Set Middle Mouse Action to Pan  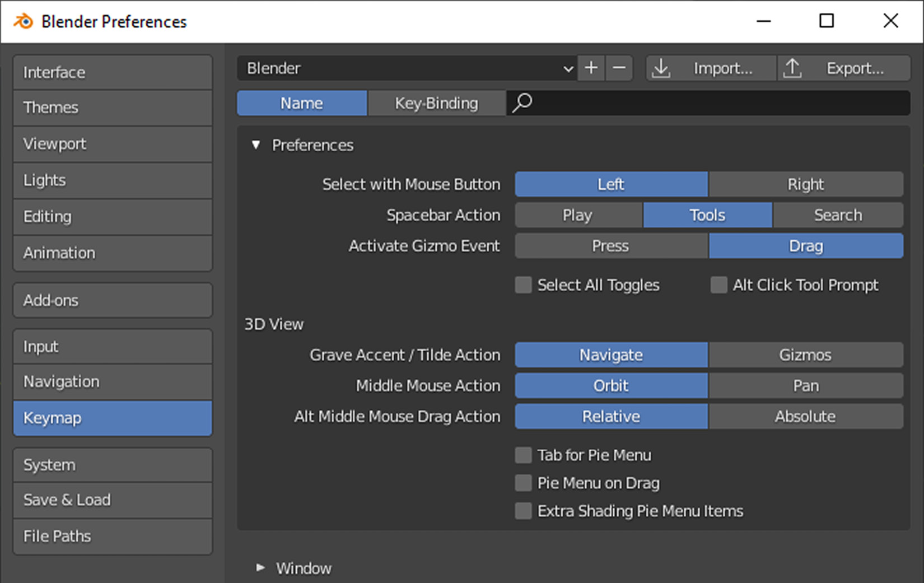tap(806, 386)
